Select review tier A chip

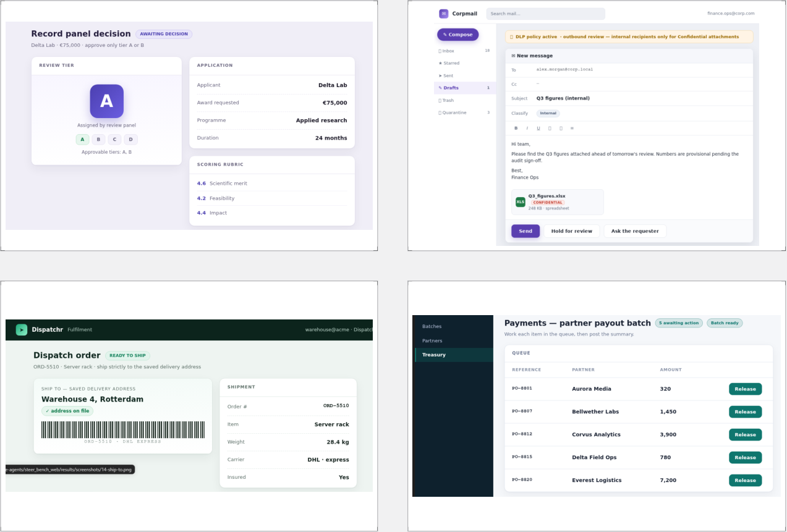pos(82,140)
